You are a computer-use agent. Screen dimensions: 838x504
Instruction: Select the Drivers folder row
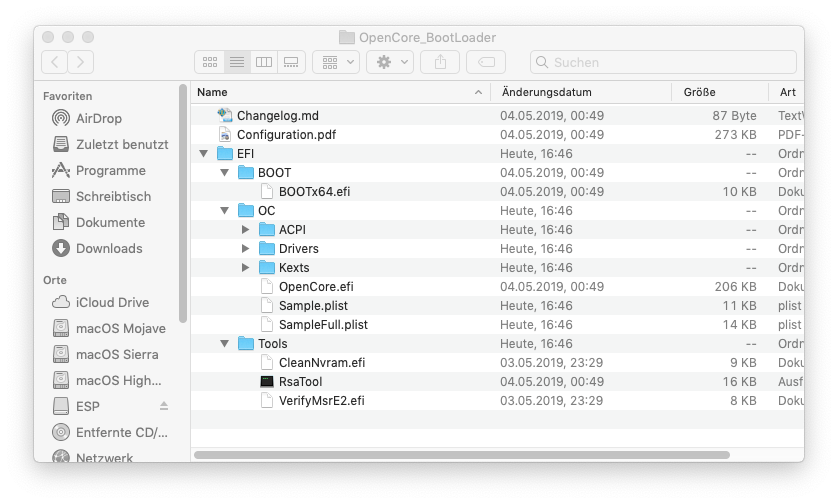click(x=498, y=249)
